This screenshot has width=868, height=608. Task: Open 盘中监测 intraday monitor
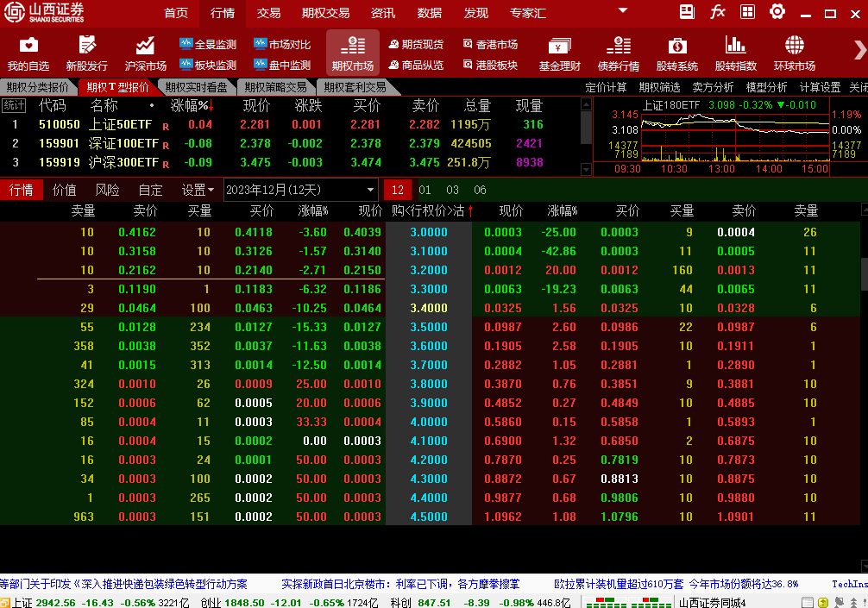[282, 66]
